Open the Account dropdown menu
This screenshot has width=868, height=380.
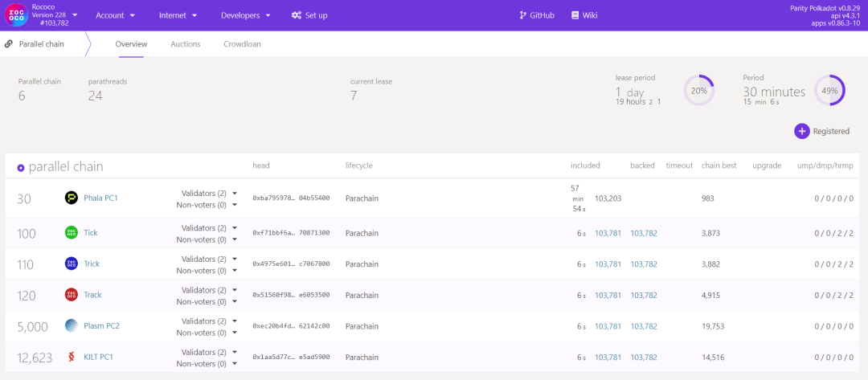pyautogui.click(x=115, y=15)
